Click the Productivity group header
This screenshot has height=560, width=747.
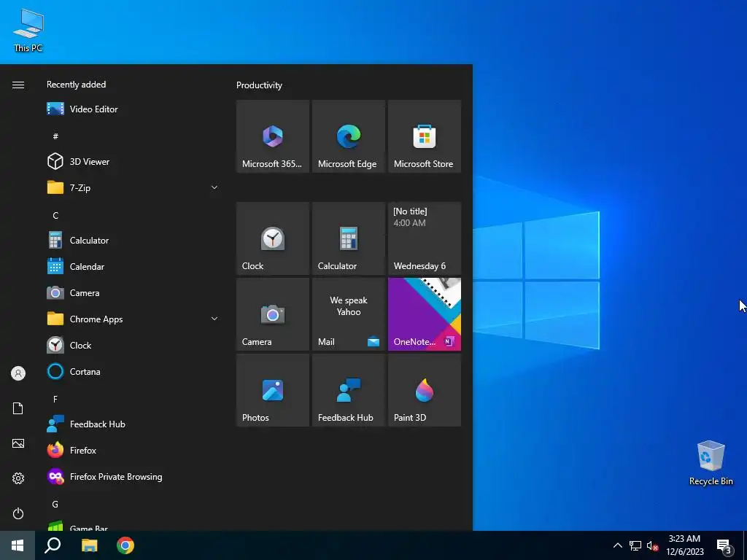tap(259, 85)
